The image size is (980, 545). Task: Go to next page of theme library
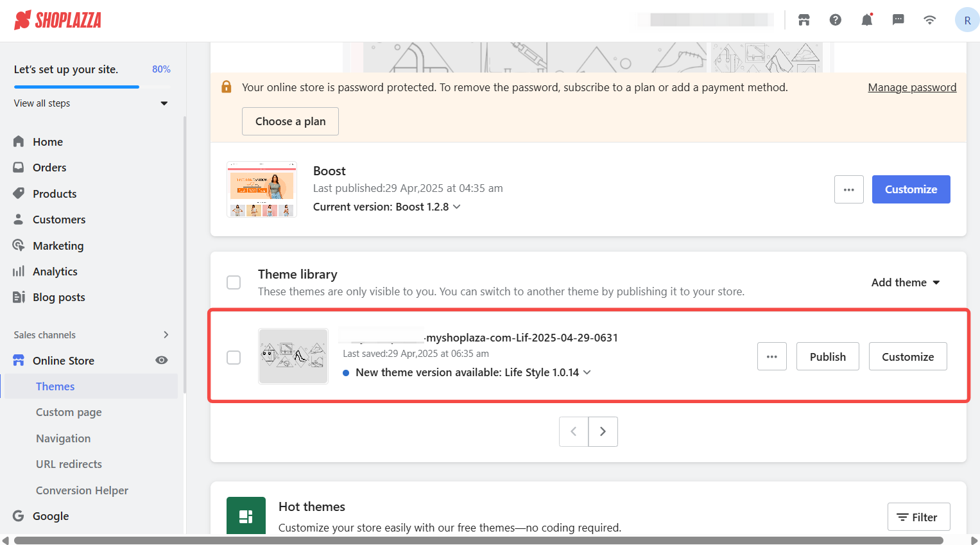603,431
